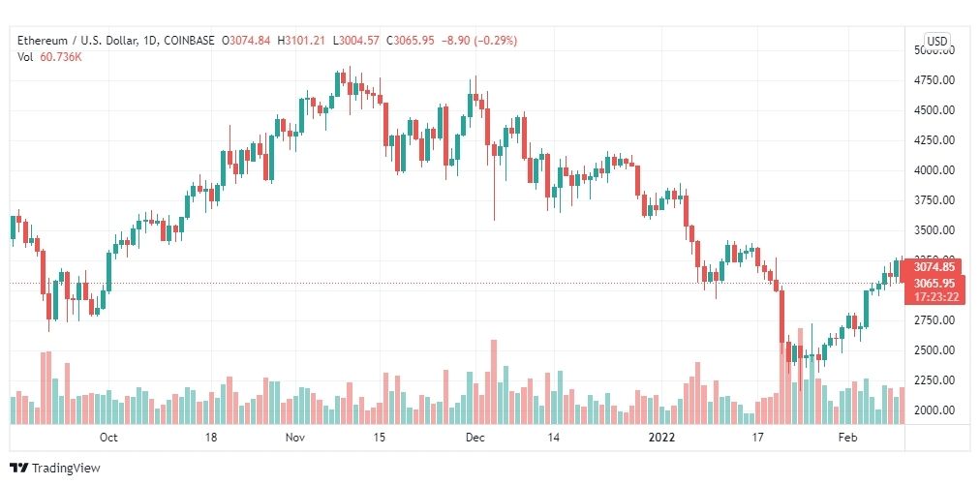Select the Nov date marker on the time axis

pyautogui.click(x=294, y=438)
